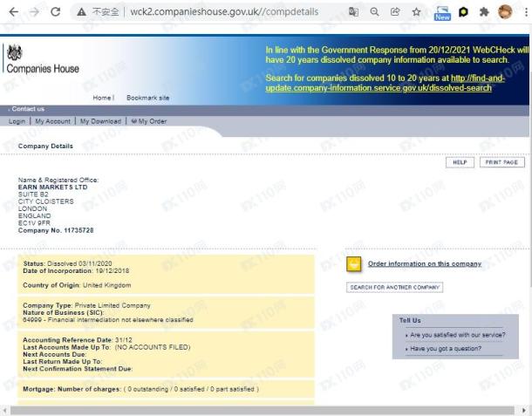Open the Login menu item
532x416 pixels.
[17, 121]
